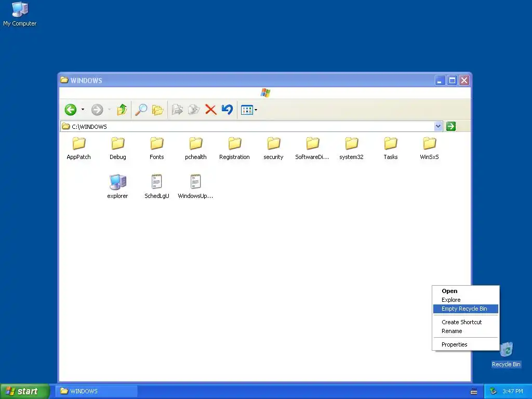
Task: Open the Start menu
Action: tap(24, 391)
